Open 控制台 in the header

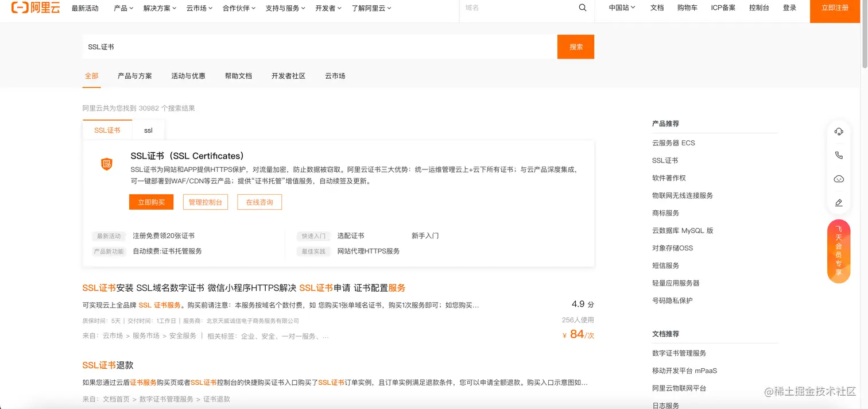(x=759, y=8)
